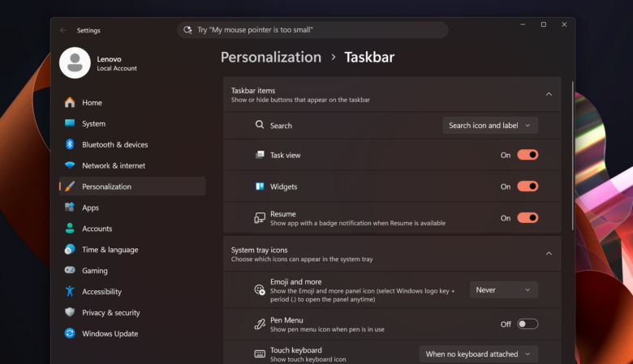Collapse the Taskbar items section chevron

click(x=549, y=94)
